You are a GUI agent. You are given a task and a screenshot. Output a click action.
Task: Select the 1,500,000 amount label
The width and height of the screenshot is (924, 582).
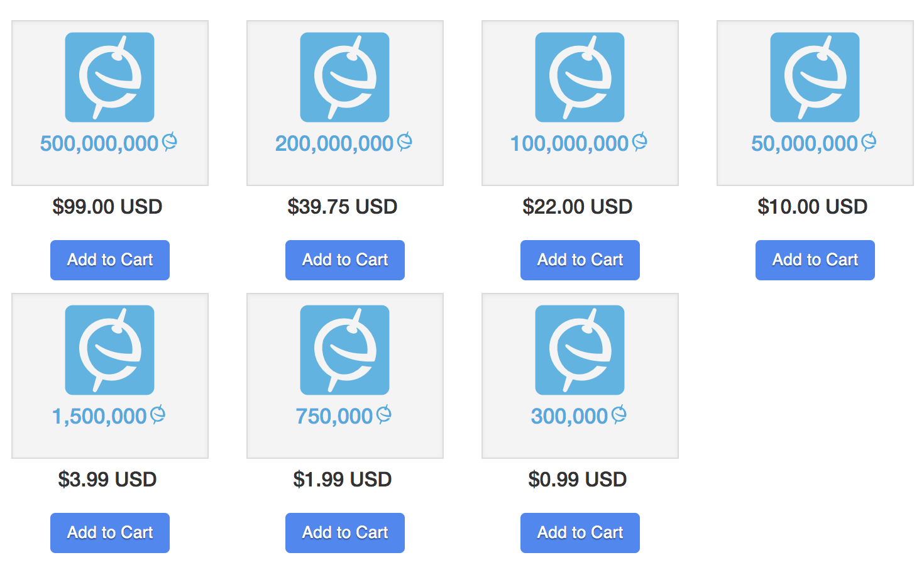click(x=99, y=417)
